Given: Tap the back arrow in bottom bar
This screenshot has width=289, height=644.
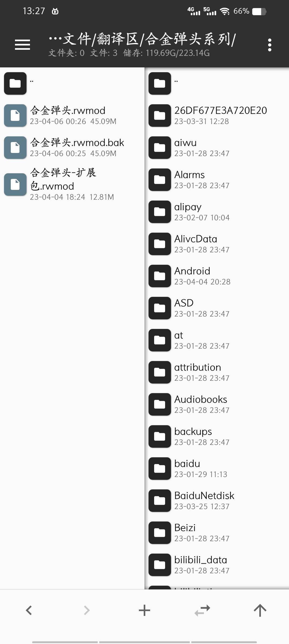Looking at the screenshot, I should click(x=29, y=610).
